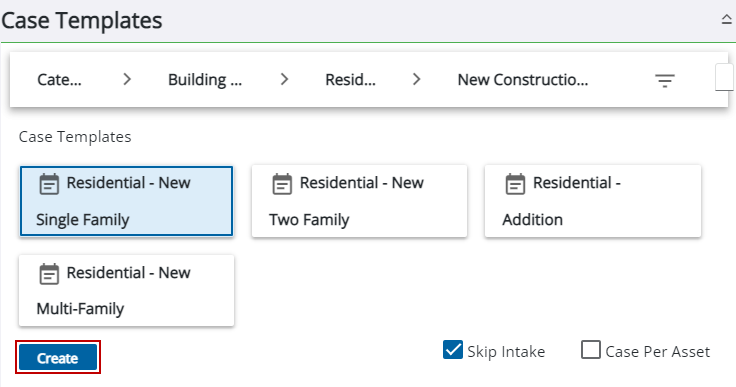Uncheck the Skip Intake checkbox
This screenshot has width=736, height=387.
(453, 350)
